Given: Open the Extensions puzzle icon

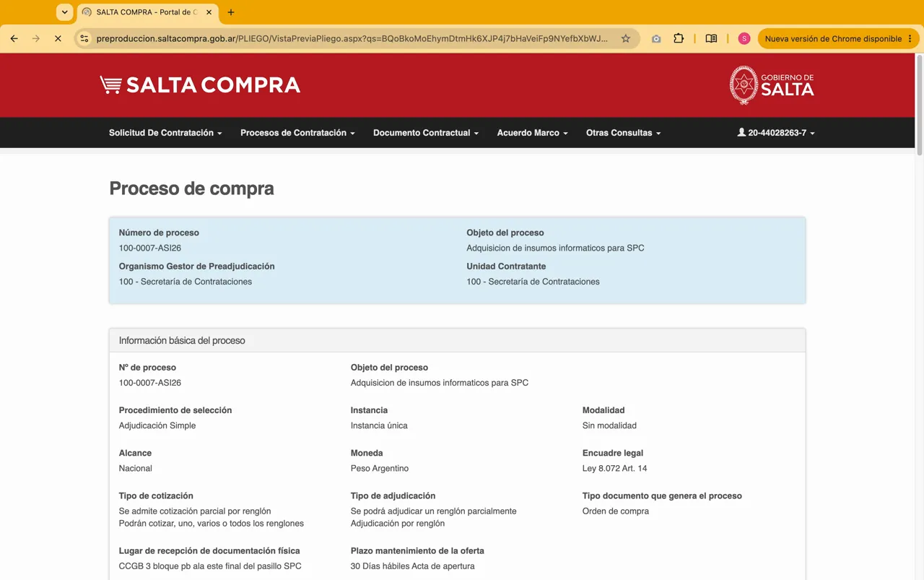Looking at the screenshot, I should [679, 38].
